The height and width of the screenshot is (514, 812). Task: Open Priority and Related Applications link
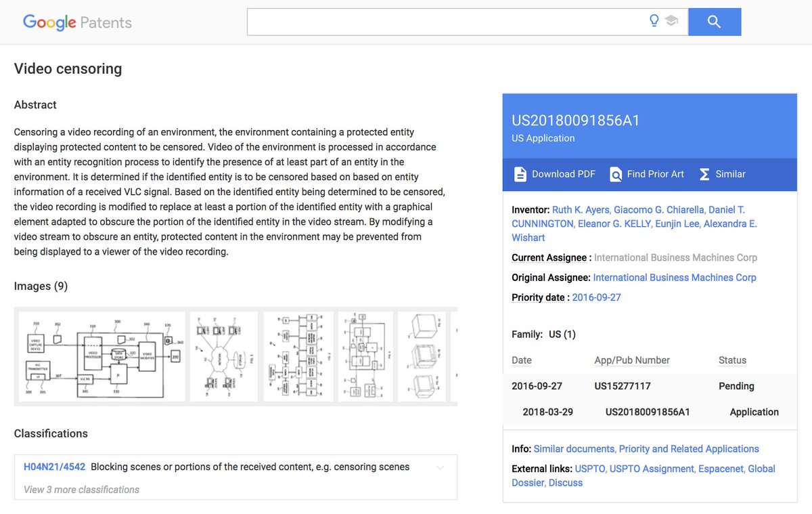click(689, 449)
